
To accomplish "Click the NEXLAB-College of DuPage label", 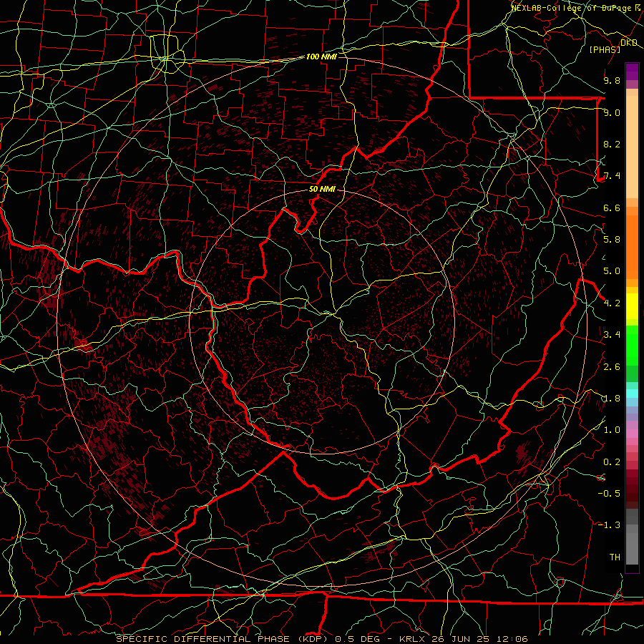I will pyautogui.click(x=572, y=8).
